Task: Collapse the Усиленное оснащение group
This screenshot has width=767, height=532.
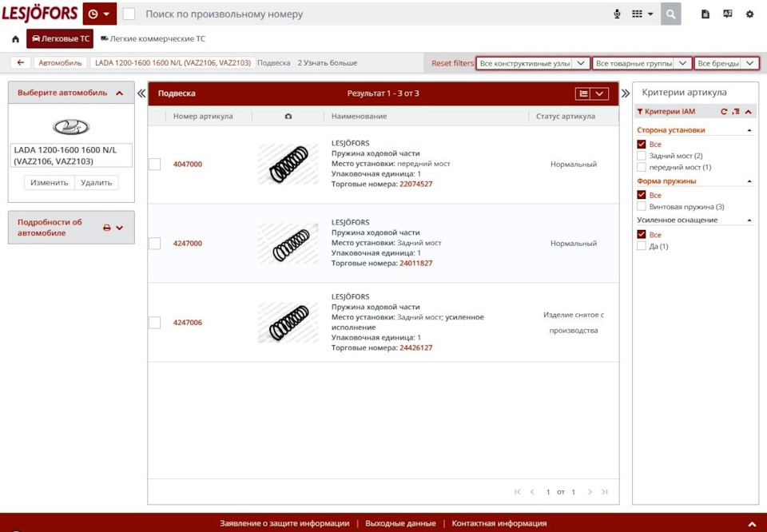Action: click(x=749, y=220)
